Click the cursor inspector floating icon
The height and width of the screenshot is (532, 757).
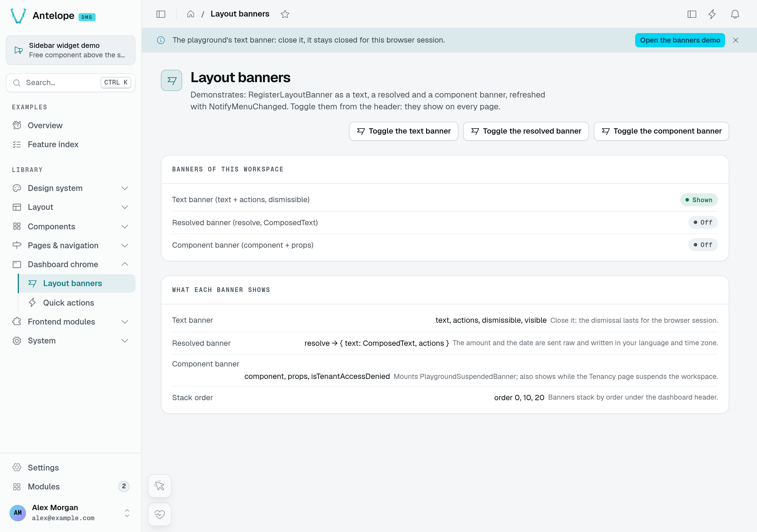[x=160, y=486]
